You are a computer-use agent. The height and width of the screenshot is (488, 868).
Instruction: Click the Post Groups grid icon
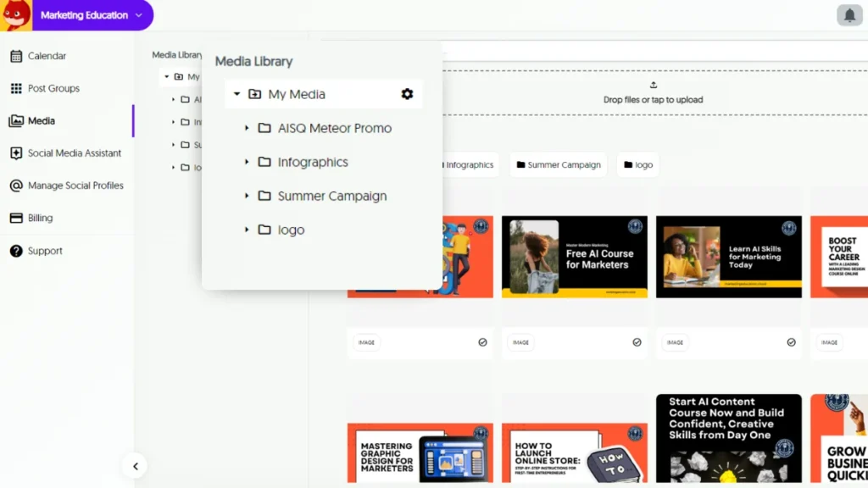tap(16, 88)
